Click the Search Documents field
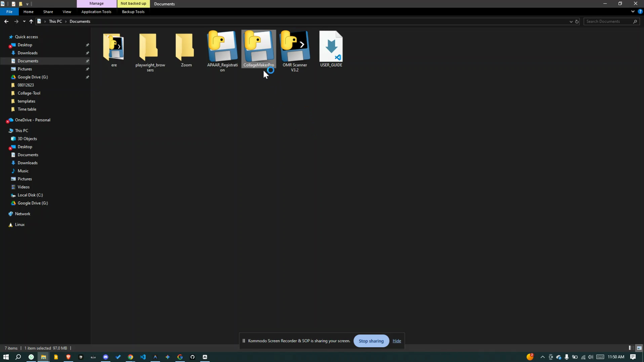The image size is (644, 362). pyautogui.click(x=609, y=21)
